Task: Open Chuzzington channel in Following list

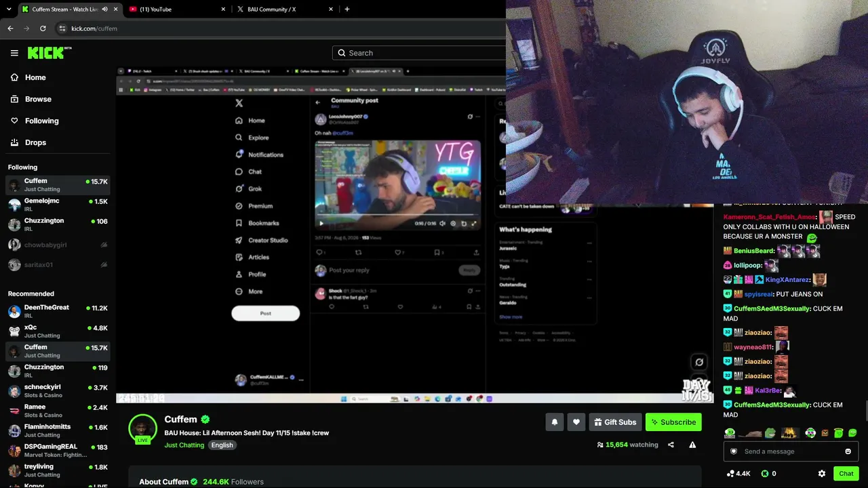Action: (58, 224)
